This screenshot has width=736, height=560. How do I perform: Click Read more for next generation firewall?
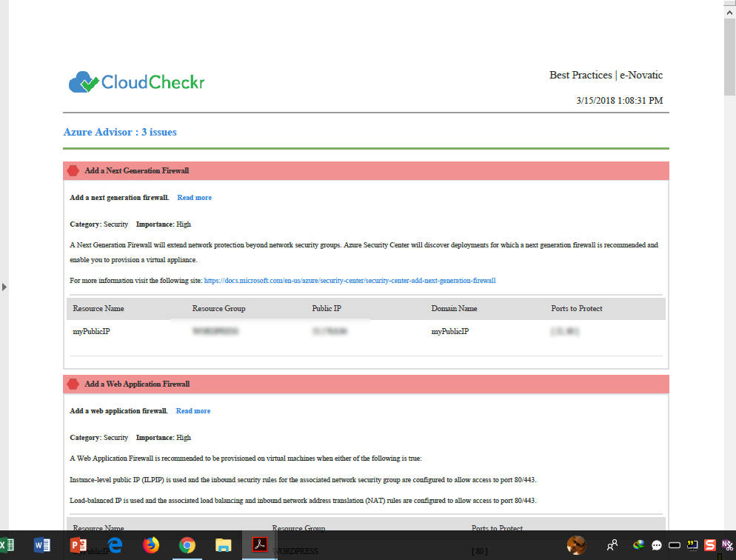click(194, 198)
